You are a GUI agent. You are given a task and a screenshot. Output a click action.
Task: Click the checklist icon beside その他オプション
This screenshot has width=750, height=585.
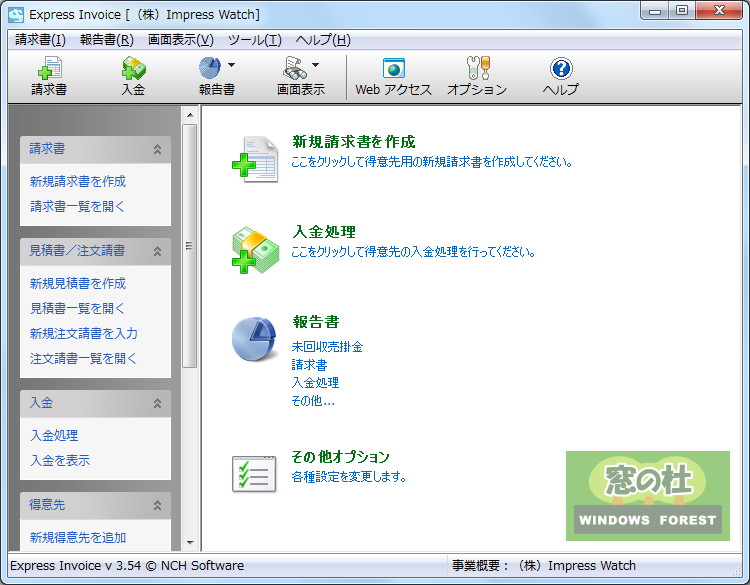pos(254,474)
